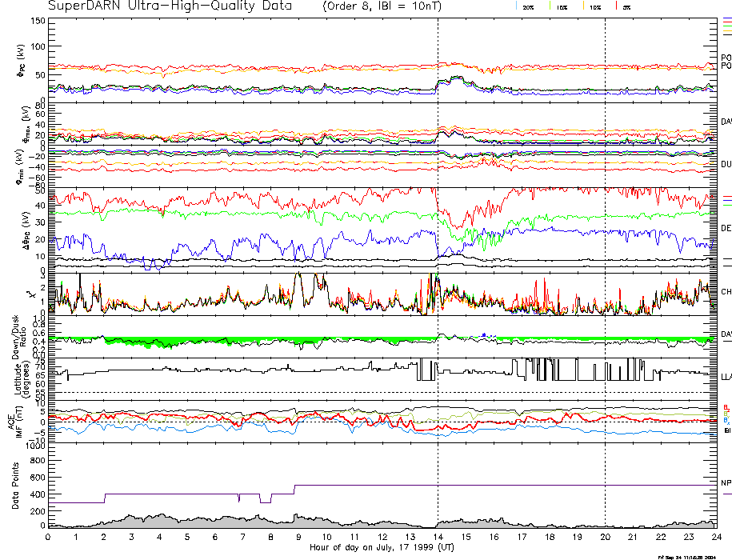Screen dimensions: 732x560
Task: Click the timestamp text at bottom right
Action: click(x=686, y=556)
